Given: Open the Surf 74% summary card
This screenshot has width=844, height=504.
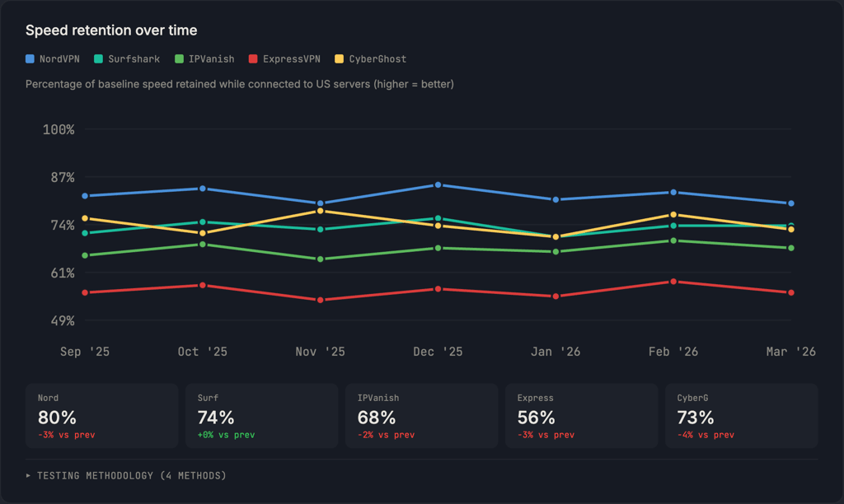Looking at the screenshot, I should point(261,416).
